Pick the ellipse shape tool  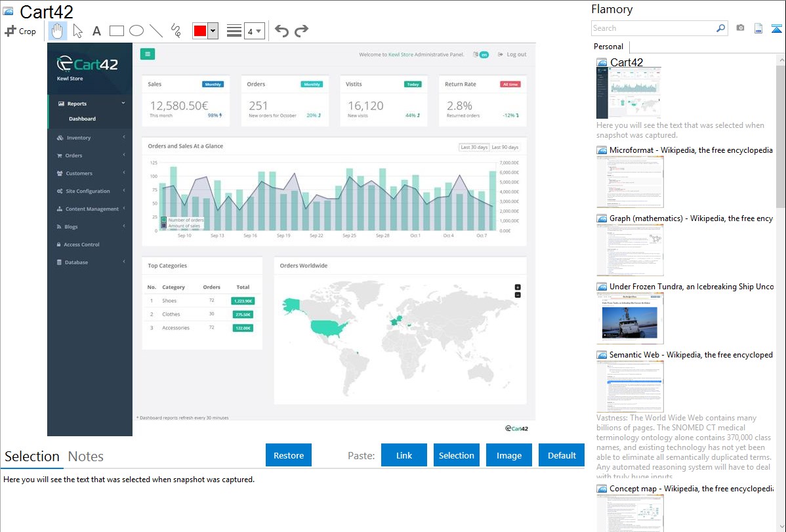tap(136, 31)
